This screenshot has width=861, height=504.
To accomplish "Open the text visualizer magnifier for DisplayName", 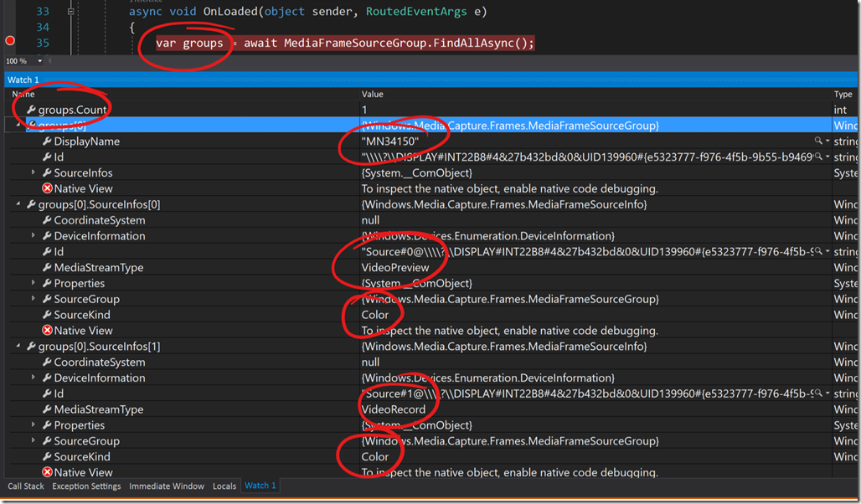I will (x=818, y=141).
